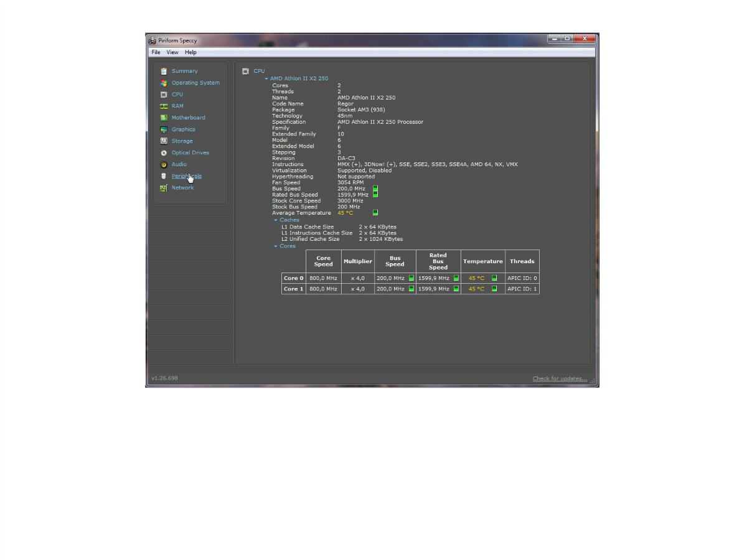747x560 pixels.
Task: Click the RAM module icon
Action: tap(164, 106)
